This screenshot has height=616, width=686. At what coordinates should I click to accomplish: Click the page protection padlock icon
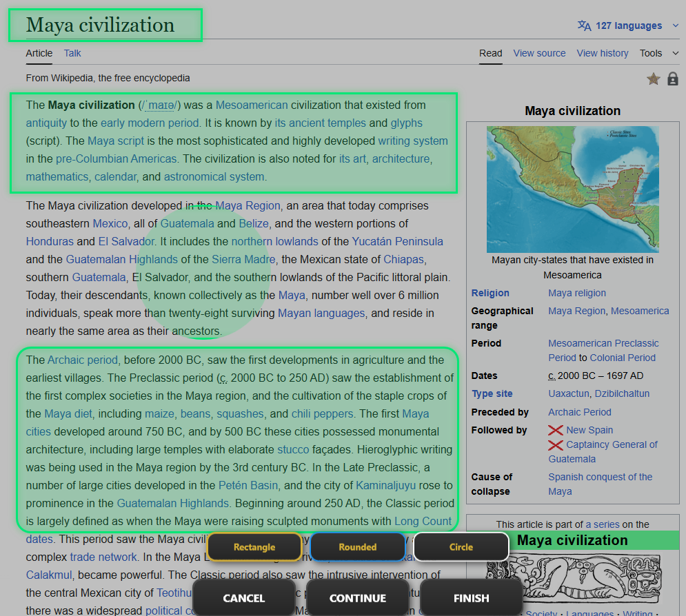coord(672,79)
